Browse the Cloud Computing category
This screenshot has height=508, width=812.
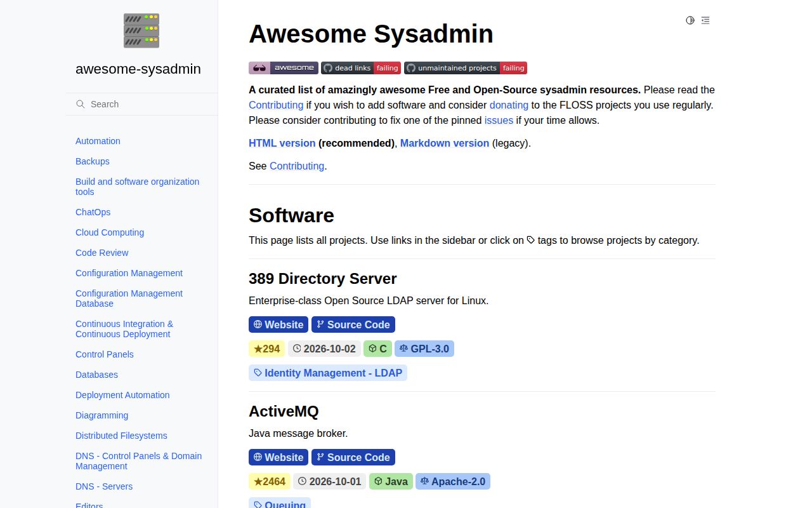pyautogui.click(x=110, y=232)
